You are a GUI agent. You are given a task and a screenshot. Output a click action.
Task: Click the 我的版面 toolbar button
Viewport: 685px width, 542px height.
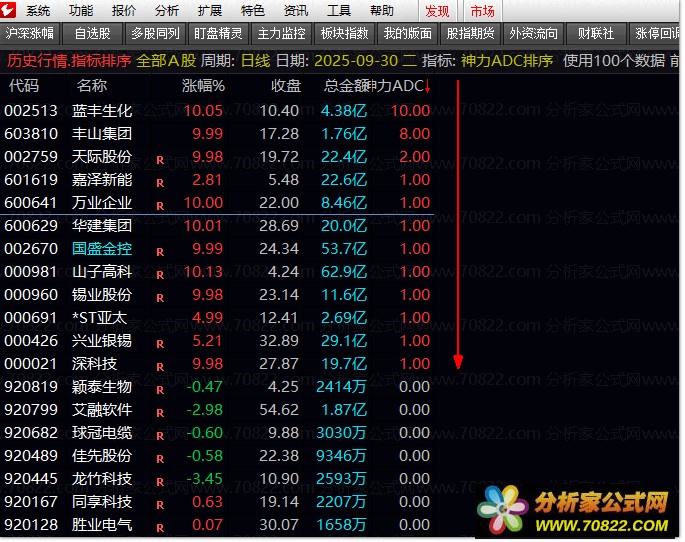[407, 34]
